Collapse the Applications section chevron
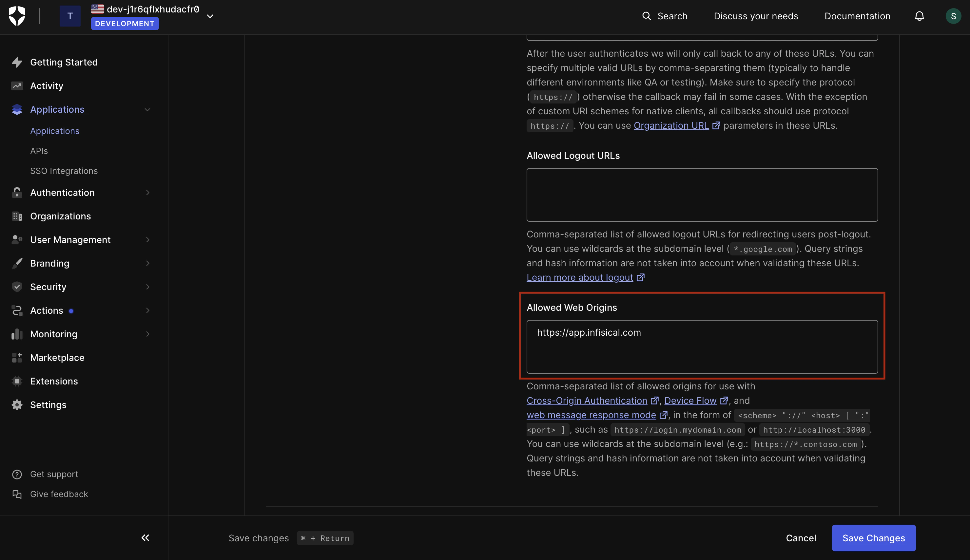 pyautogui.click(x=147, y=110)
